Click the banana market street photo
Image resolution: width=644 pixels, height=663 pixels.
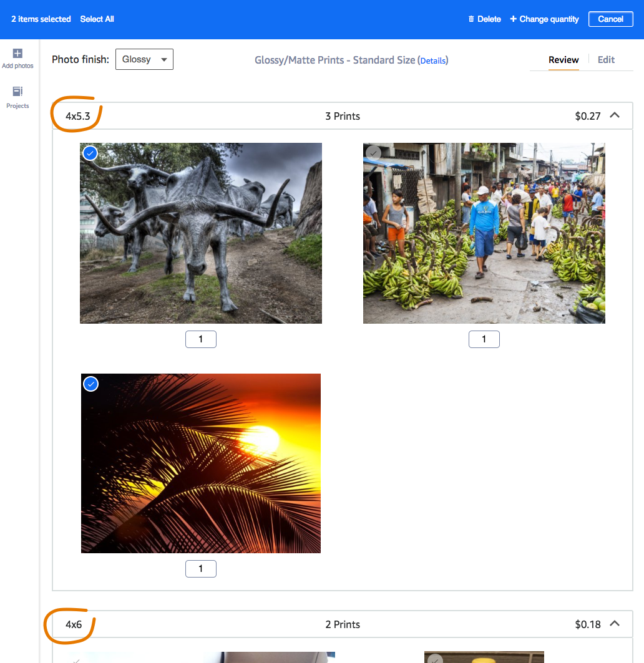coord(484,233)
